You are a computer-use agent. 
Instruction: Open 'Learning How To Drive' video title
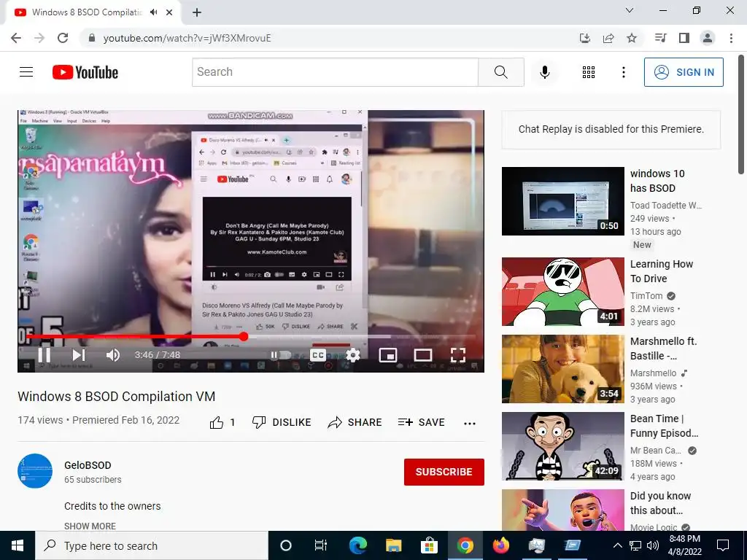click(x=661, y=271)
